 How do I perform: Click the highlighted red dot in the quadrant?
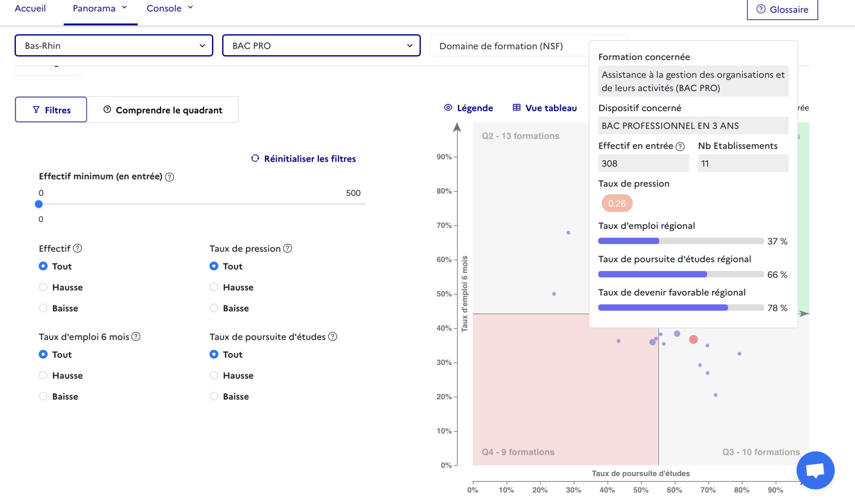[x=693, y=339]
